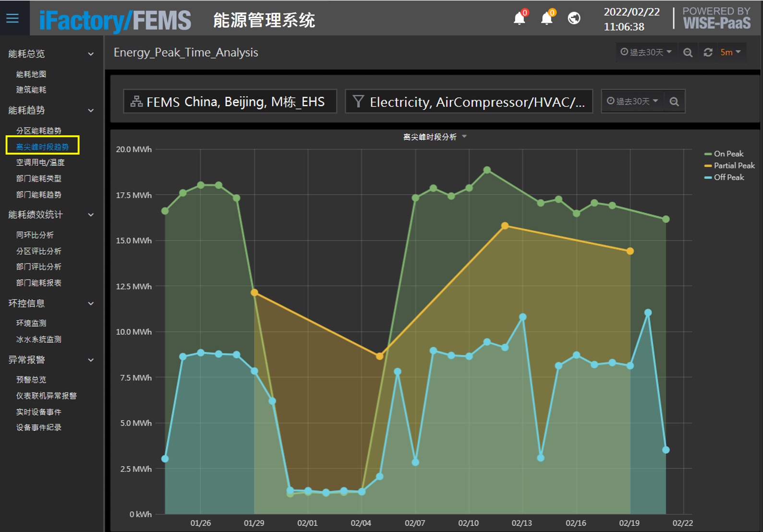Go to 环境监测 page
763x532 pixels.
(31, 323)
